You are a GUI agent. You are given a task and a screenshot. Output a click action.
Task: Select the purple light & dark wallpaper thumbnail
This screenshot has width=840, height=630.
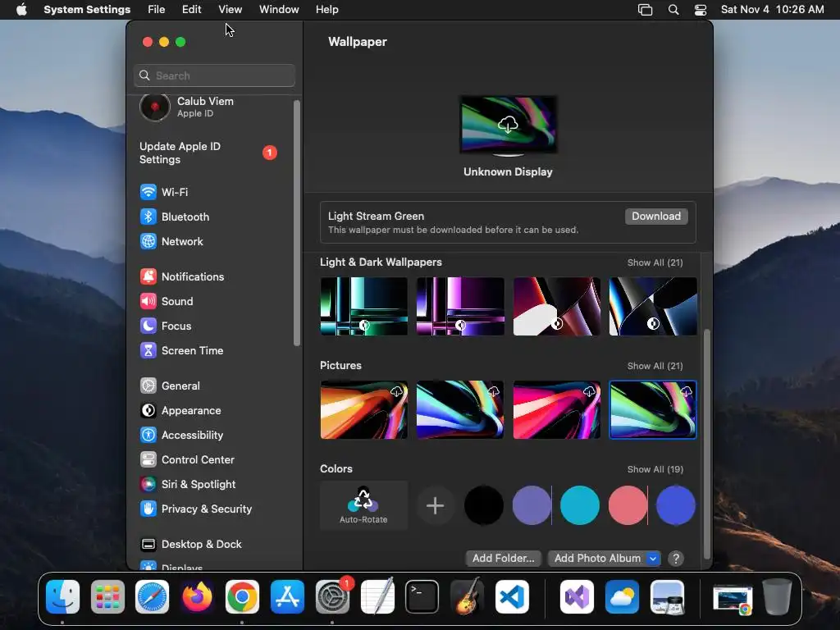click(460, 307)
